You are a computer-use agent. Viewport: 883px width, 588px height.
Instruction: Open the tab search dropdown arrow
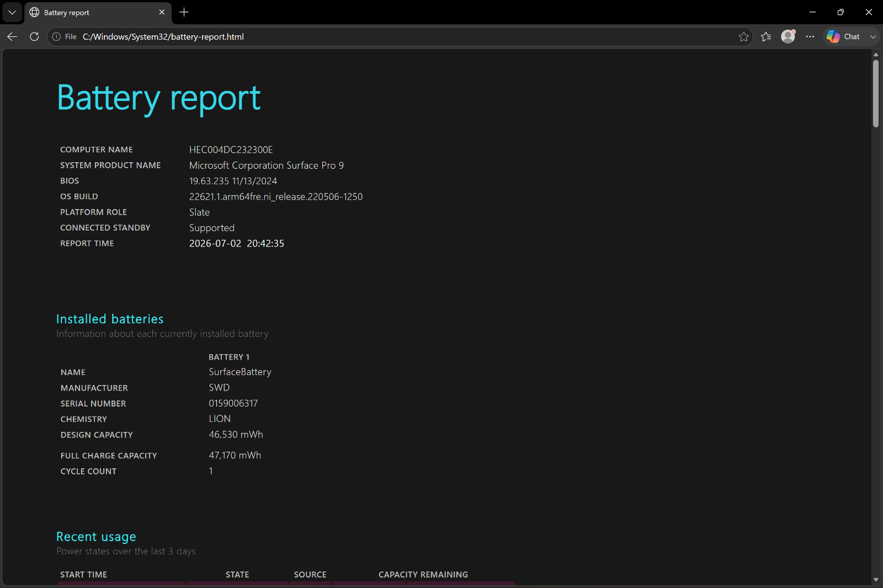(x=12, y=12)
